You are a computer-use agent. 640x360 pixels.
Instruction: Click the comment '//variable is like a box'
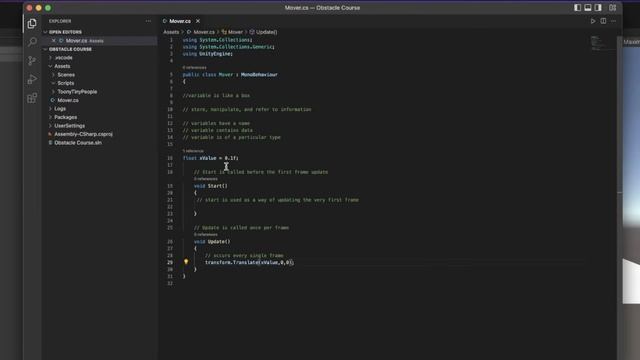click(x=216, y=96)
